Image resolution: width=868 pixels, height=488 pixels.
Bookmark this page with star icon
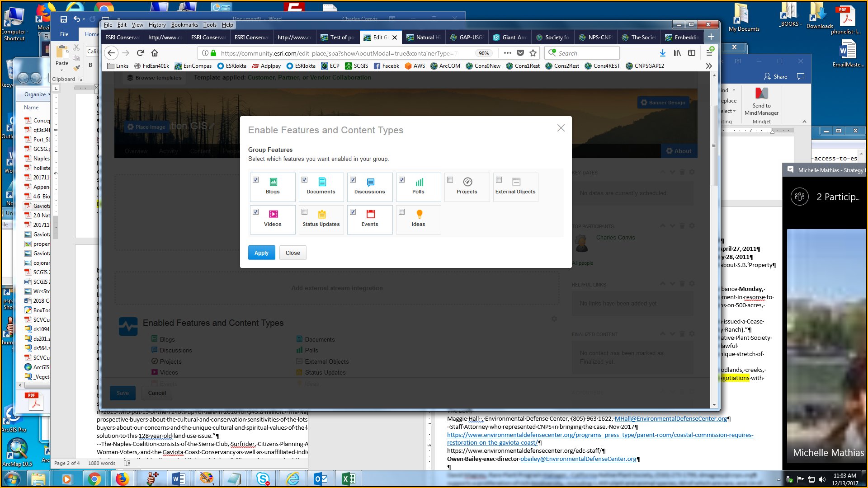pyautogui.click(x=533, y=53)
